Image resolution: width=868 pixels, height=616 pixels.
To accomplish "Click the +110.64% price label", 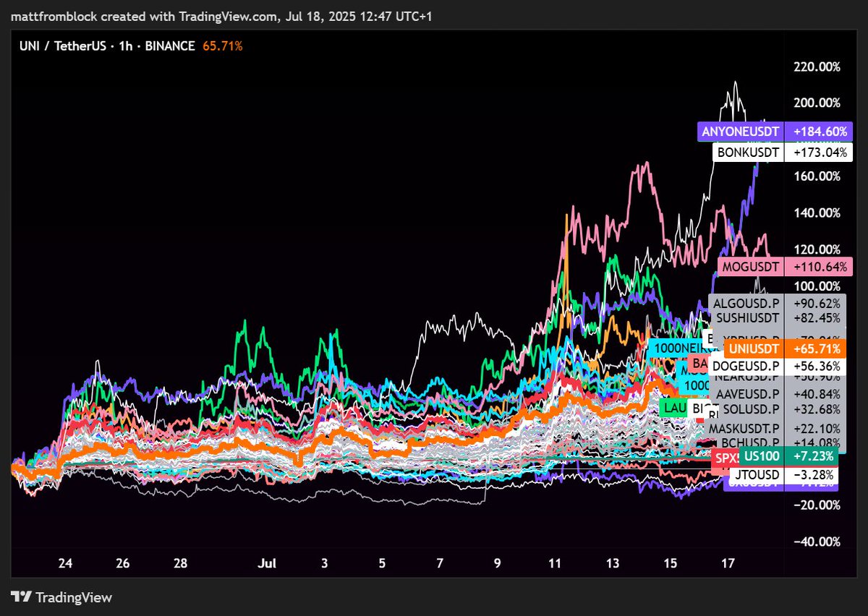I will (819, 267).
